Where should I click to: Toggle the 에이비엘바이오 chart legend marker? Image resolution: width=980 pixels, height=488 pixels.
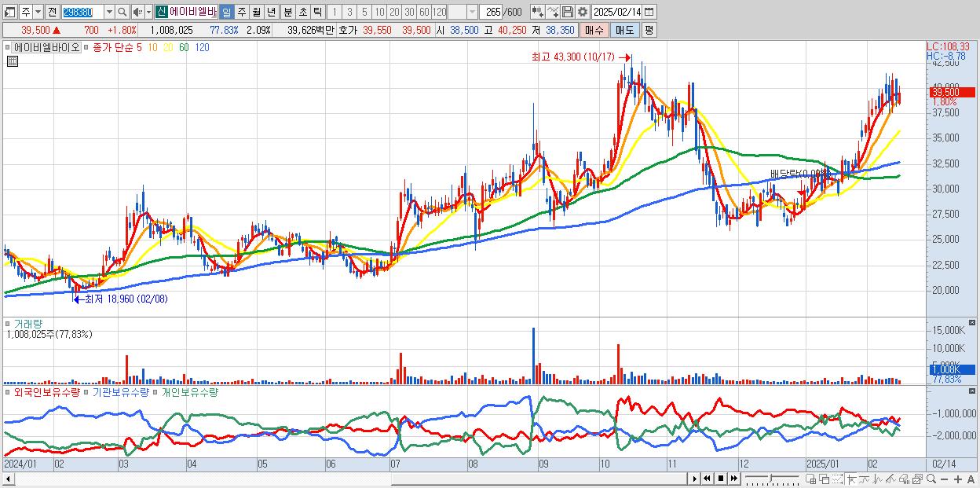point(7,47)
